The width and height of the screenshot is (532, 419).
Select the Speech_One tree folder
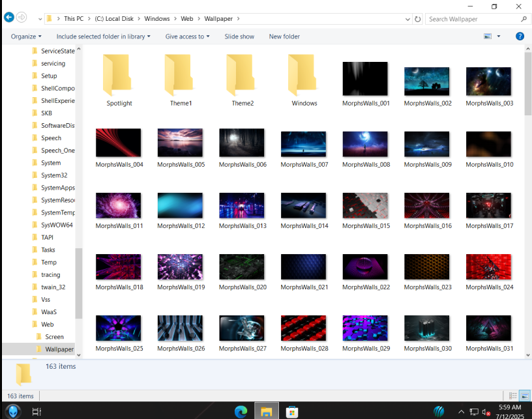point(57,151)
